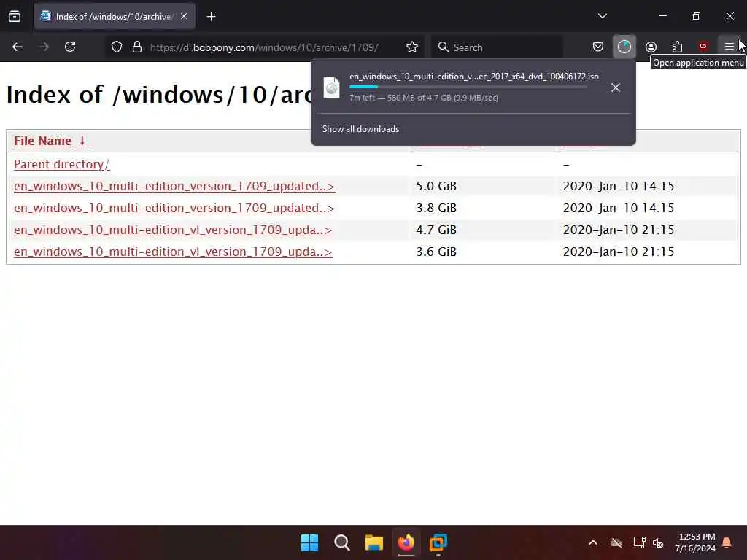
Task: Click the forward navigation arrow
Action: click(x=43, y=47)
